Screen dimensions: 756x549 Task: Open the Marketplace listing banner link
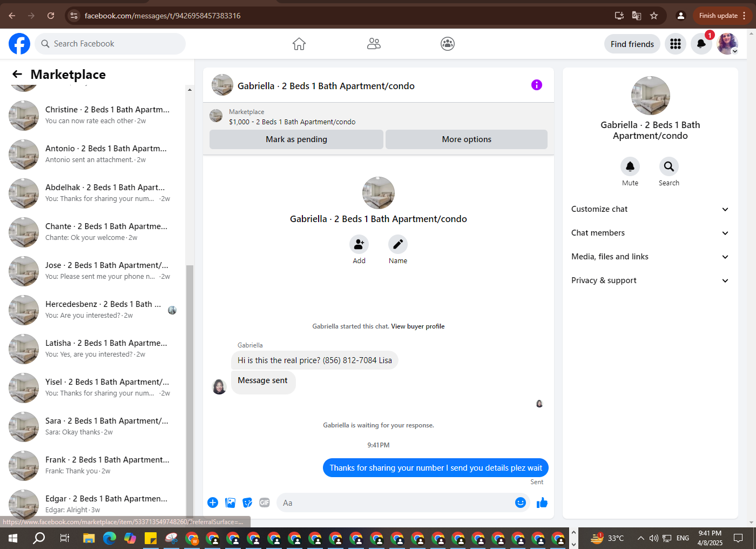coord(379,117)
